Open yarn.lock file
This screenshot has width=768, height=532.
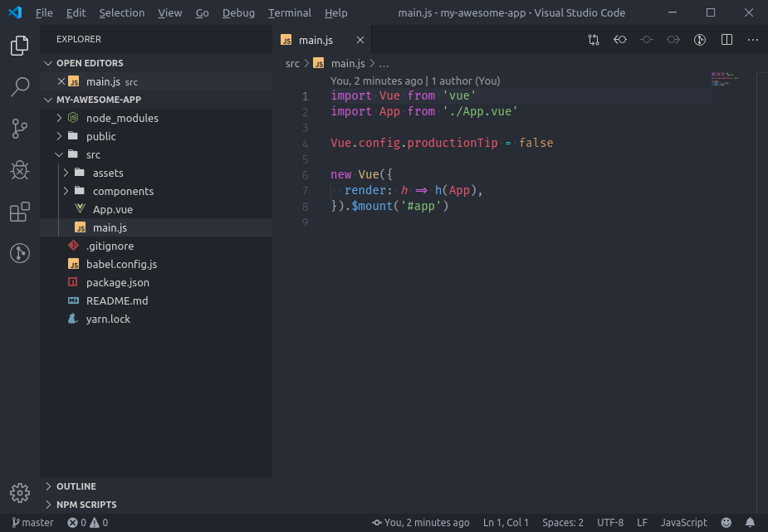(x=156, y=319)
